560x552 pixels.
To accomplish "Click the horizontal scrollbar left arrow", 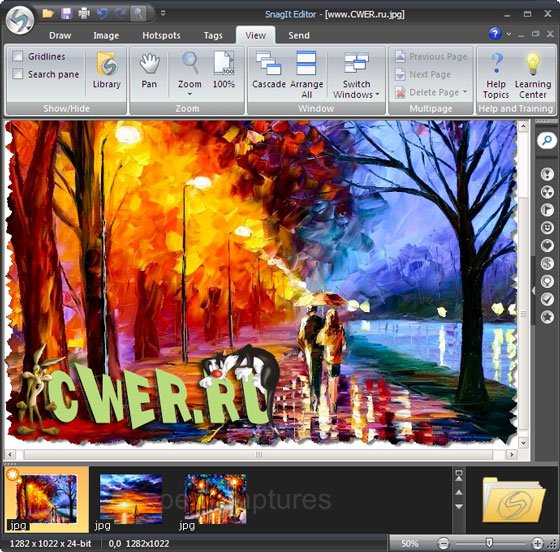I will coord(10,455).
